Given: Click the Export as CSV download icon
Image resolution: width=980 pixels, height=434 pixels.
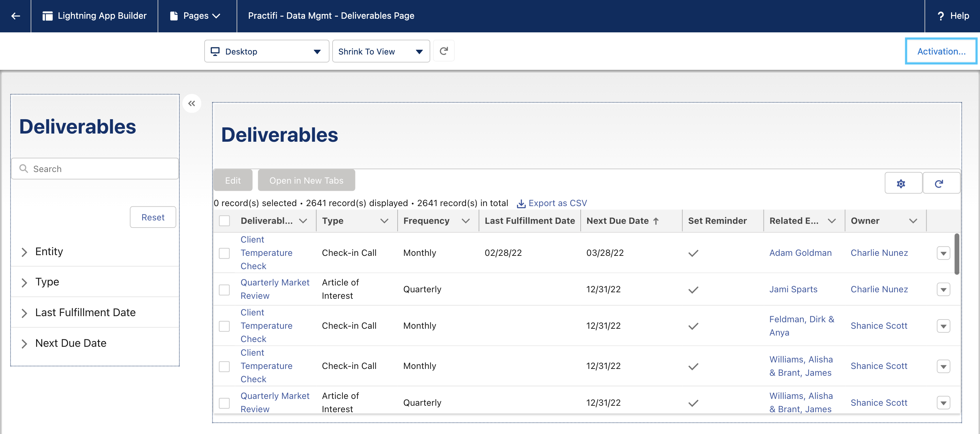Looking at the screenshot, I should [x=521, y=204].
